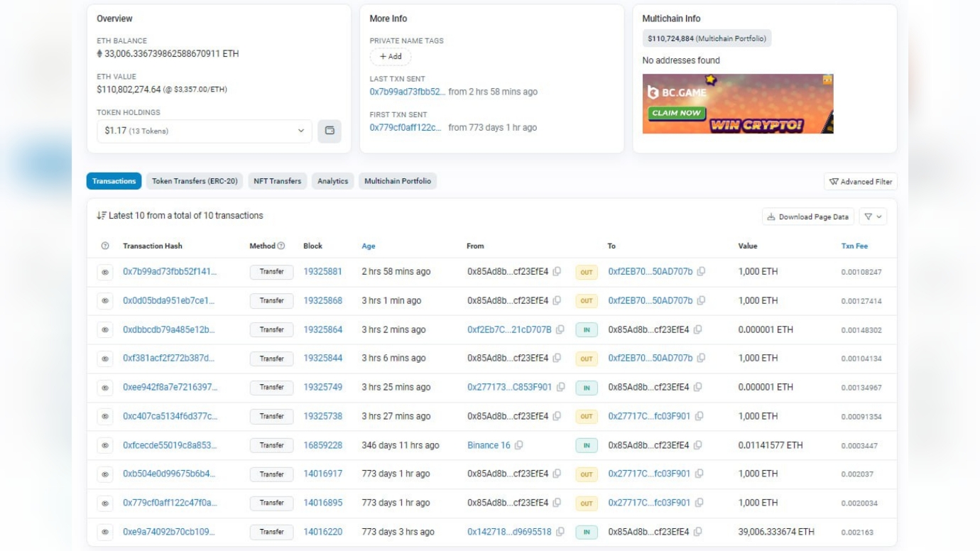Click help icon beside Method column

tap(281, 246)
